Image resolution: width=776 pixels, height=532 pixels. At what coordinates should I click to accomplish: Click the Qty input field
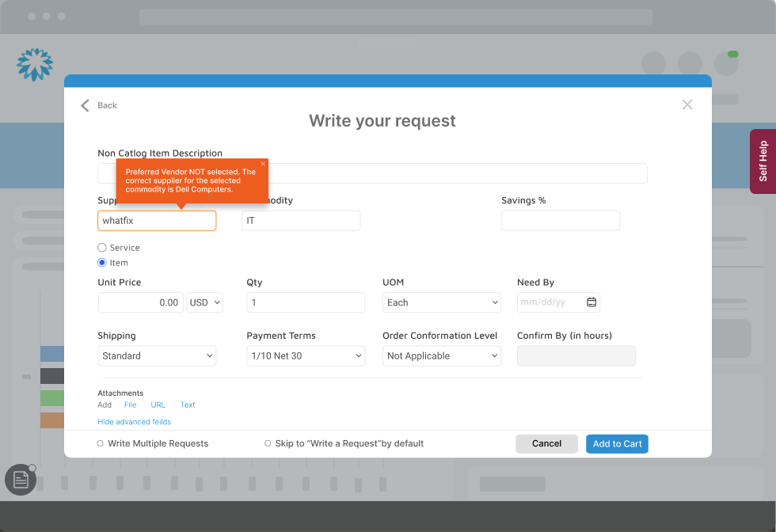point(306,302)
